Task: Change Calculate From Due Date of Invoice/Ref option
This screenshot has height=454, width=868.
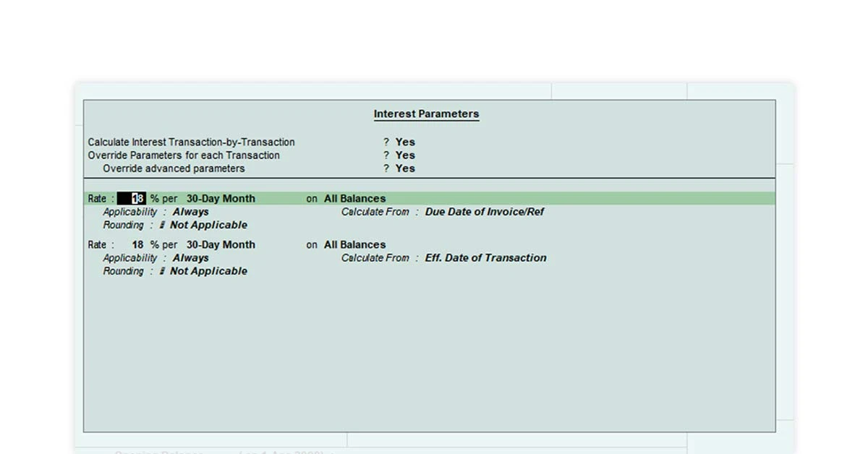Action: pyautogui.click(x=486, y=212)
